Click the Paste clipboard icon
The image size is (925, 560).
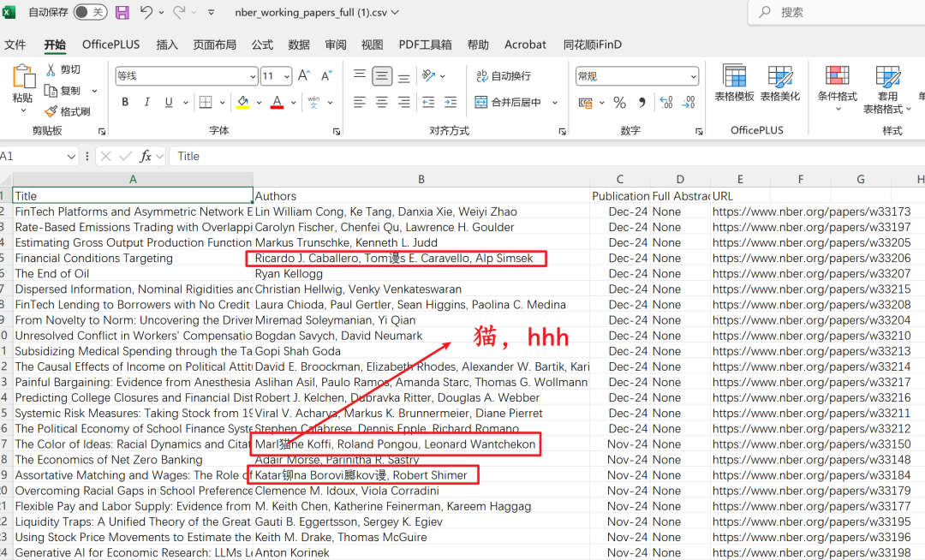tap(24, 77)
